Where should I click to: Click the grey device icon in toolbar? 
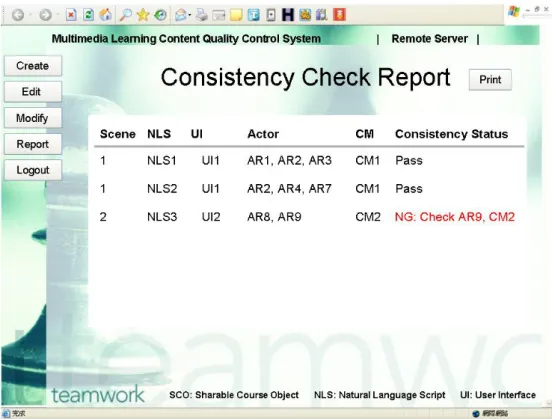[x=271, y=15]
